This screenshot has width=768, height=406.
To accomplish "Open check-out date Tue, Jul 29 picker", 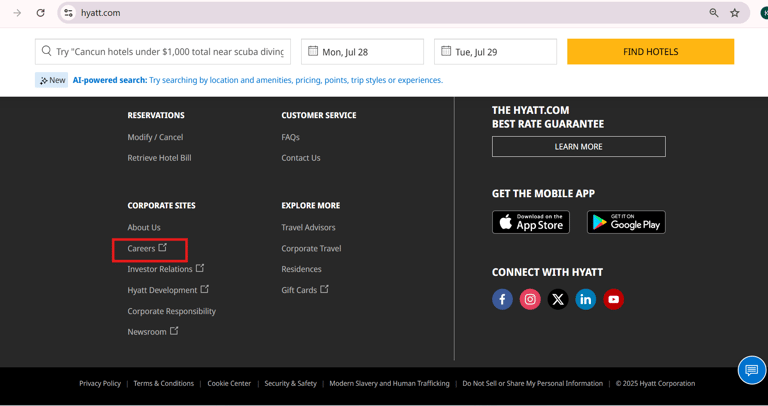I will pos(495,51).
